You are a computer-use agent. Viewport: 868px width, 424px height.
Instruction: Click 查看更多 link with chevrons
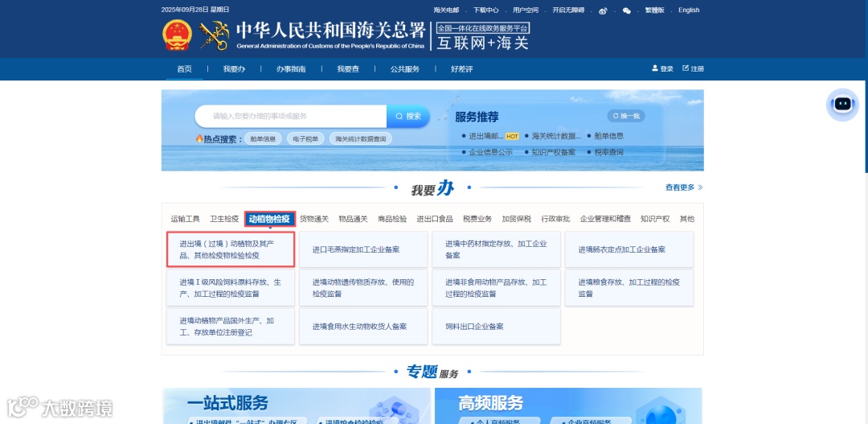click(x=684, y=187)
